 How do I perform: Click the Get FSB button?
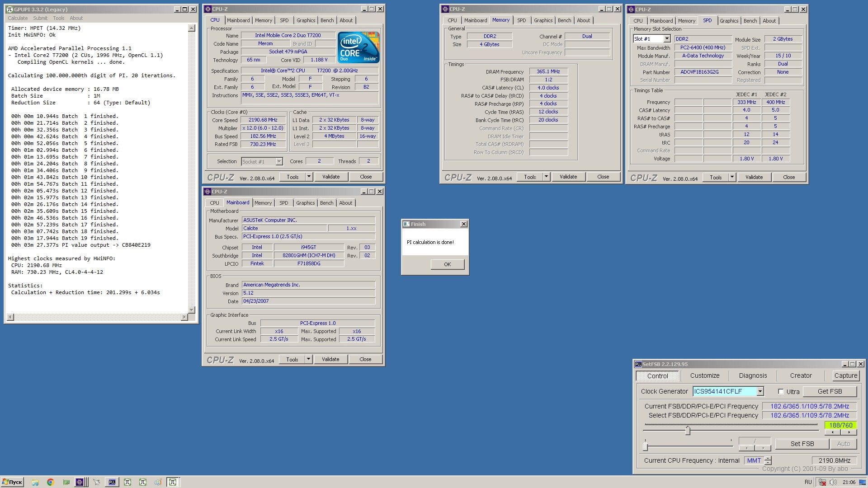[830, 391]
